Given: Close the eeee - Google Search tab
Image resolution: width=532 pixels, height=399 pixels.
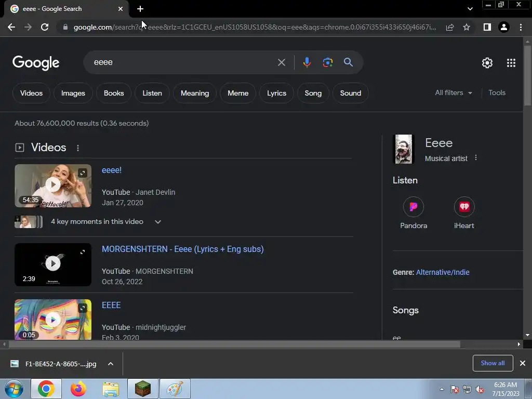Looking at the screenshot, I should pos(121,9).
